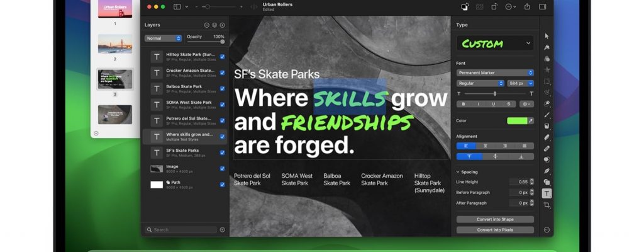This screenshot has height=252, width=644.
Task: Select the Type tool in the toolbar
Action: (547, 193)
